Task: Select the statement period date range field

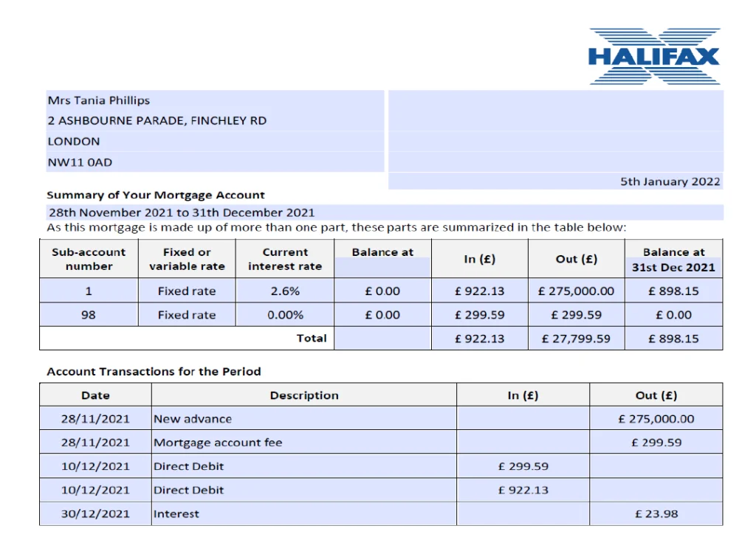Action: coord(182,212)
